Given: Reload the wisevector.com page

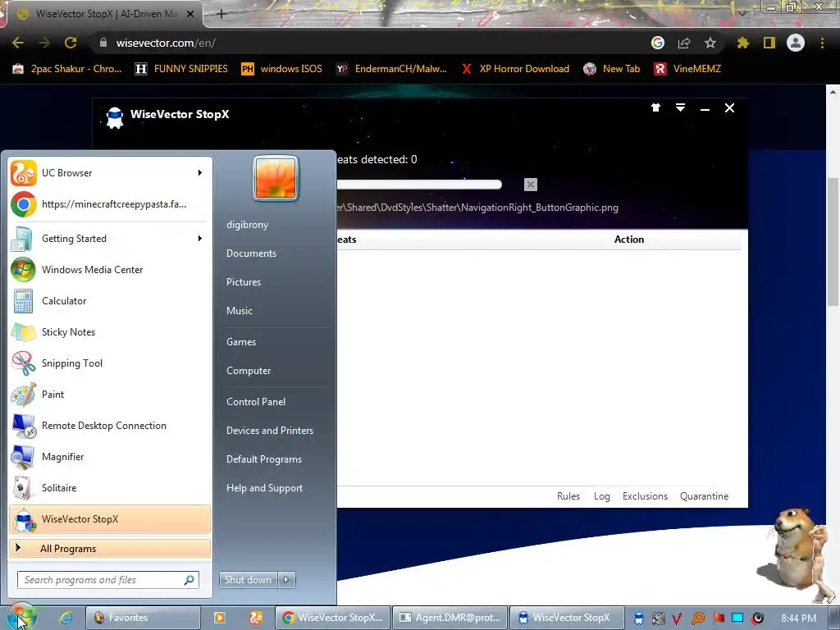Looking at the screenshot, I should click(x=71, y=43).
